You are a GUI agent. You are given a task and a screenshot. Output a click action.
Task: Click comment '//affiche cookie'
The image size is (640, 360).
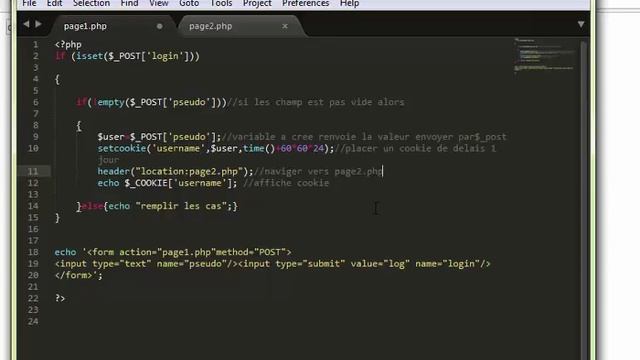pos(286,183)
